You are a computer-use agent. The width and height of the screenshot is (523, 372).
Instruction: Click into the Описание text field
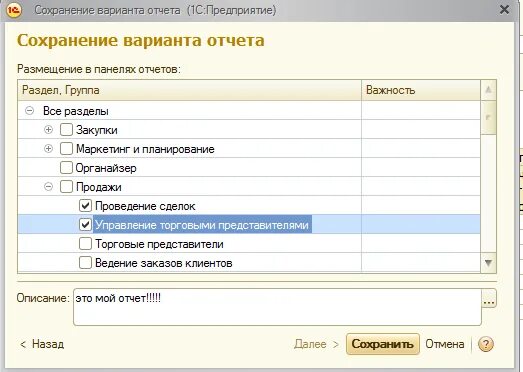coord(277,307)
